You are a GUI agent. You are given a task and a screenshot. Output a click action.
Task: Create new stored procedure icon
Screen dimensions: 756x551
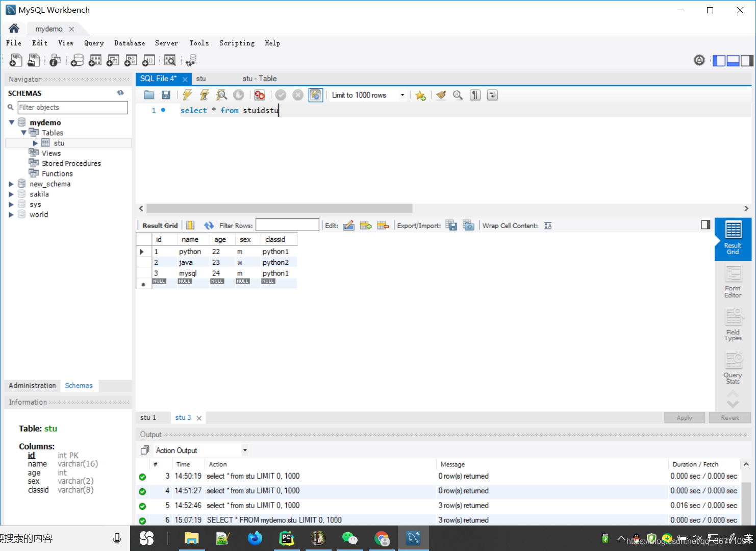point(131,60)
